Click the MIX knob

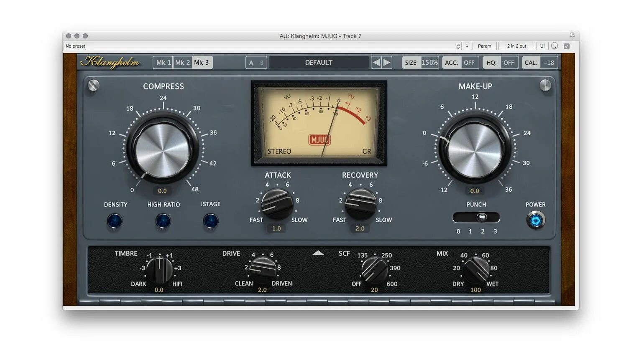476,270
